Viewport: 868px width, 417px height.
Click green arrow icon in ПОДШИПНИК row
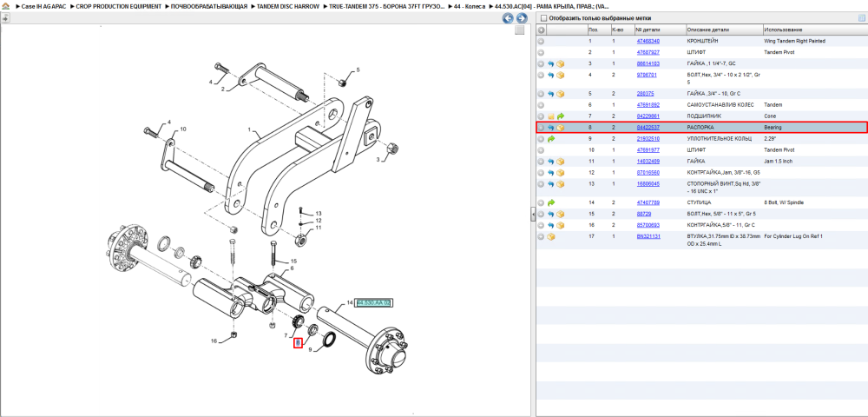[x=560, y=116]
